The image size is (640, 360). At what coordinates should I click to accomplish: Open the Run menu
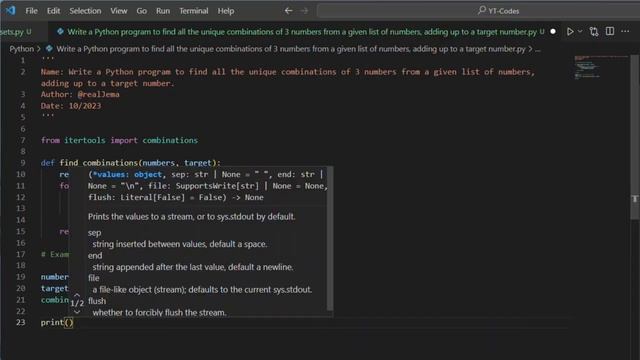pyautogui.click(x=163, y=11)
